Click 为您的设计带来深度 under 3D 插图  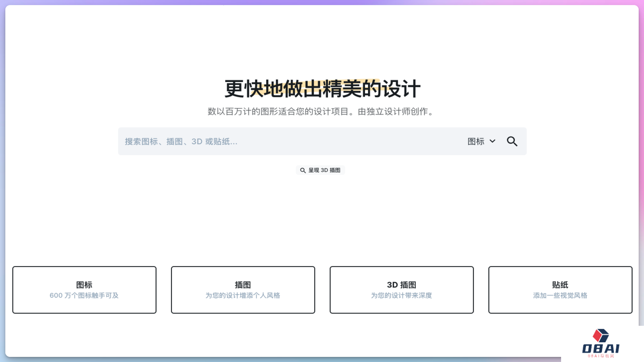(x=401, y=295)
